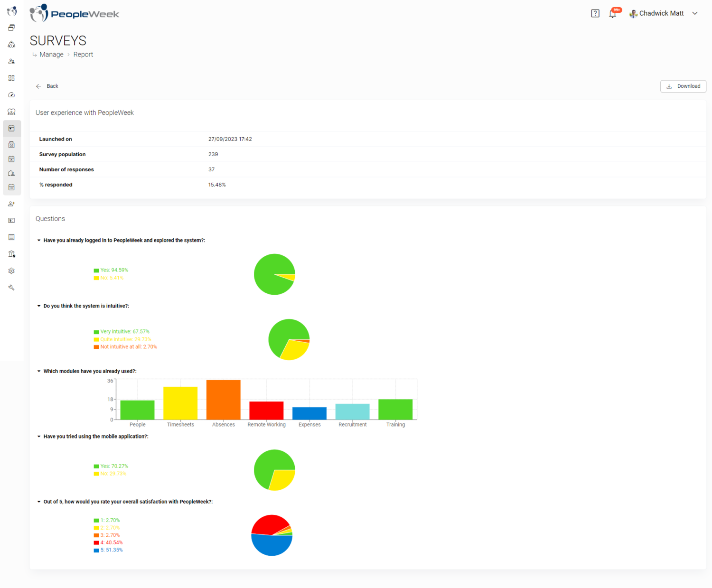Image resolution: width=712 pixels, height=588 pixels.
Task: Click the intuitive question pie chart
Action: coord(289,339)
